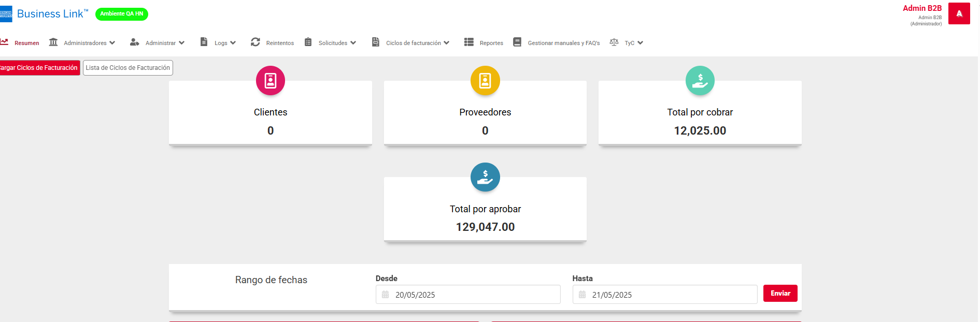The image size is (980, 322).
Task: Click the American Express logo
Action: point(6,14)
